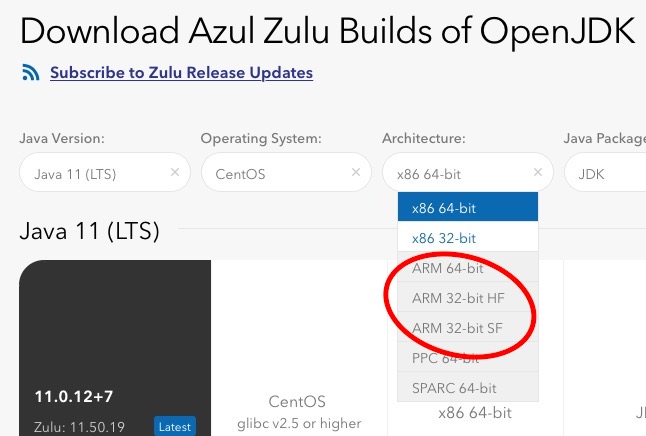Image resolution: width=646 pixels, height=436 pixels.
Task: Click the RSS feed icon
Action: (x=30, y=73)
